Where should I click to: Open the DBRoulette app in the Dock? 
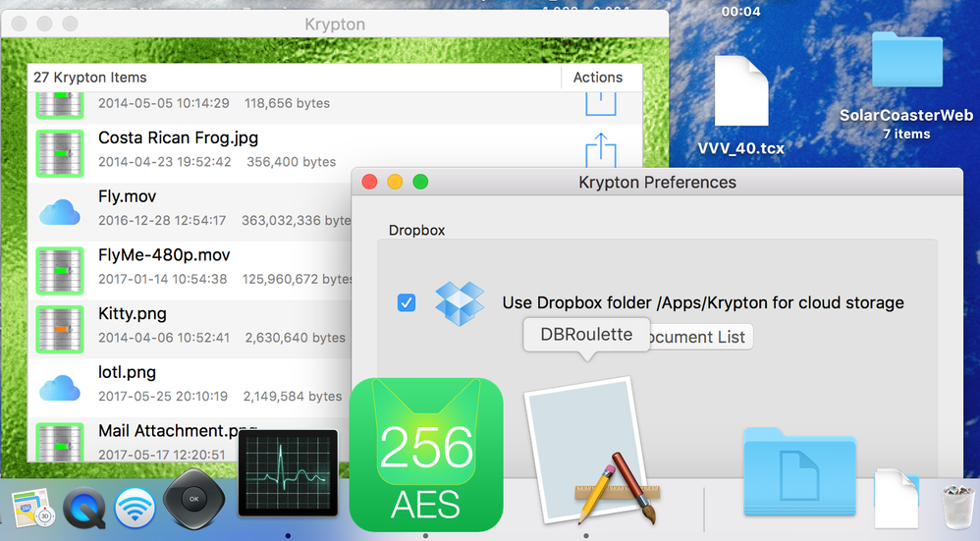tap(589, 450)
